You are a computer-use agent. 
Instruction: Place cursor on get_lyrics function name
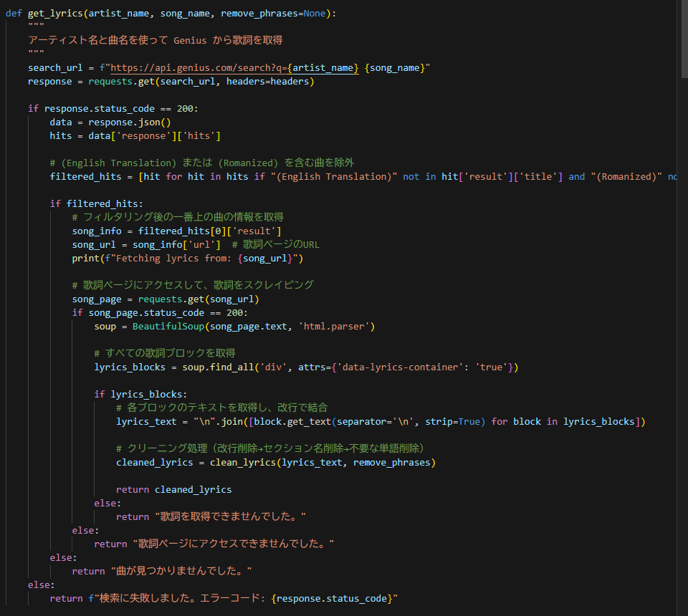pyautogui.click(x=55, y=14)
